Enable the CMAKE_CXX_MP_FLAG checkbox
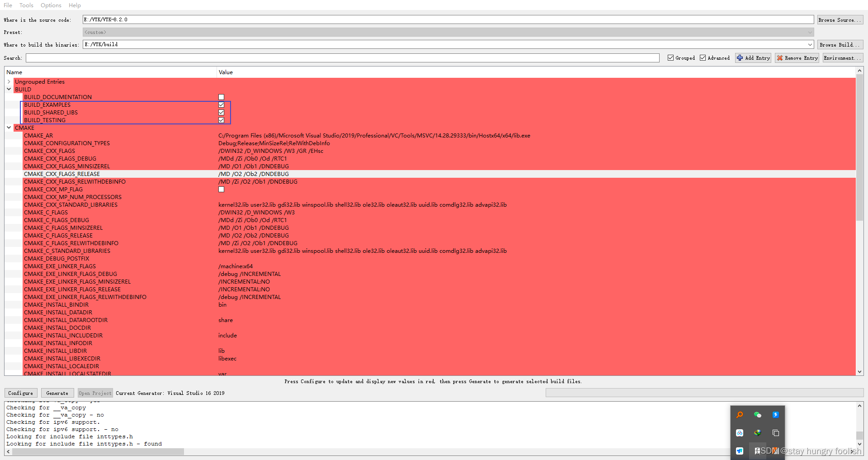 point(222,190)
